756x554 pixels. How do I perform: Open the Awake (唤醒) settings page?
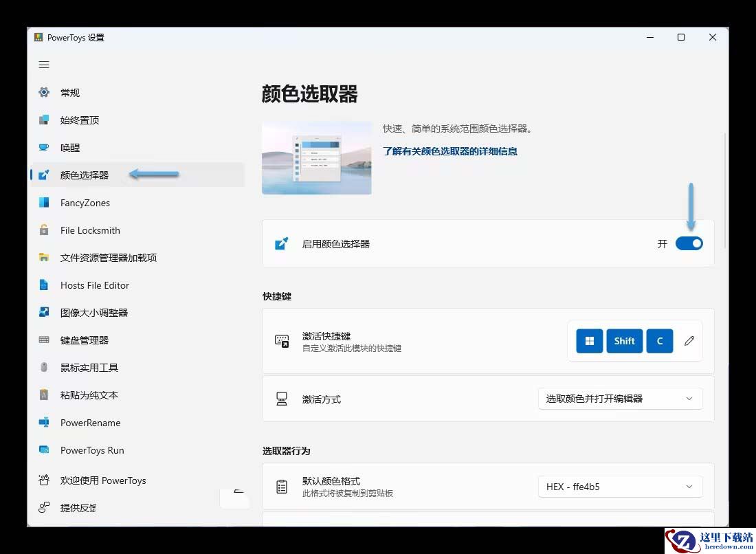(137, 147)
